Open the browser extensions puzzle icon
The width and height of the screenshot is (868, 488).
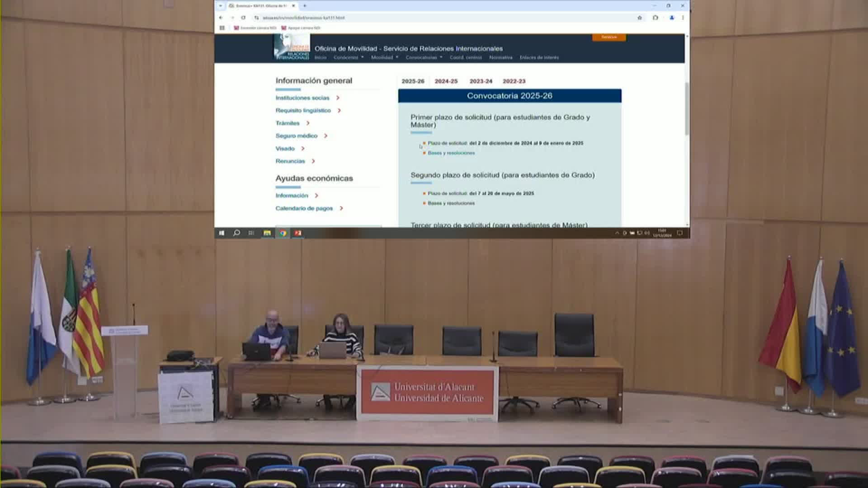[x=655, y=18]
